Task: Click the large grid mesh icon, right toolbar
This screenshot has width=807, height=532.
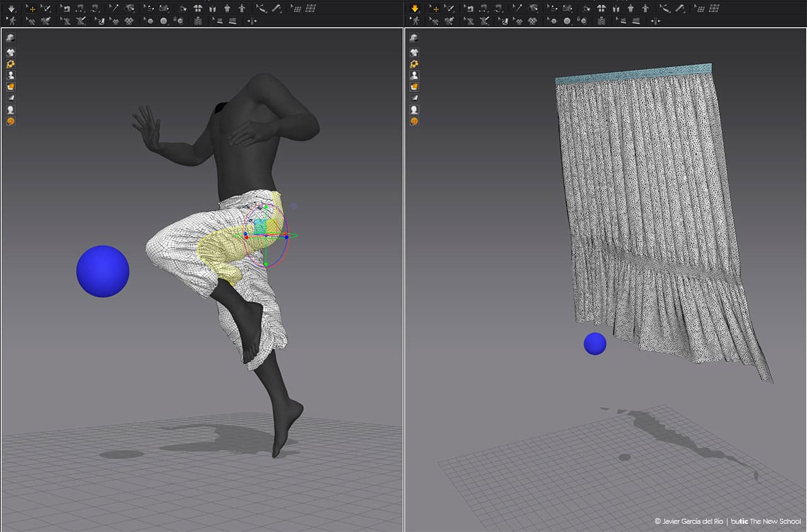Action: pos(714,9)
